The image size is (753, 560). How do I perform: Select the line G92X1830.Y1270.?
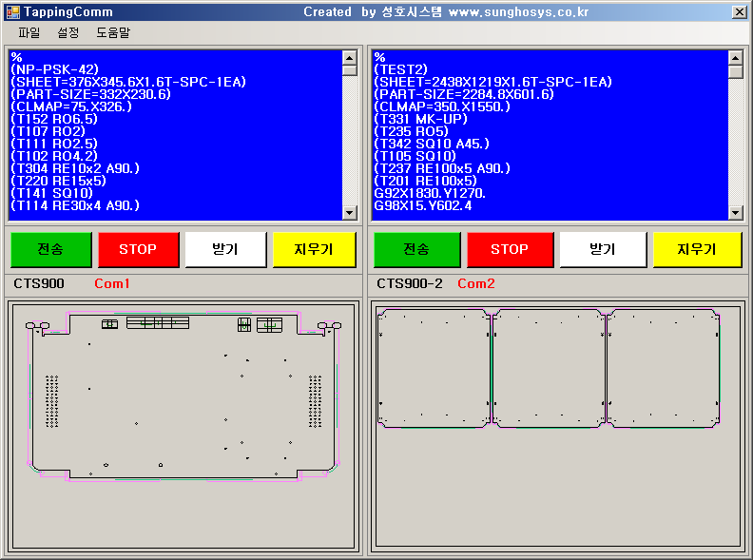tap(430, 193)
